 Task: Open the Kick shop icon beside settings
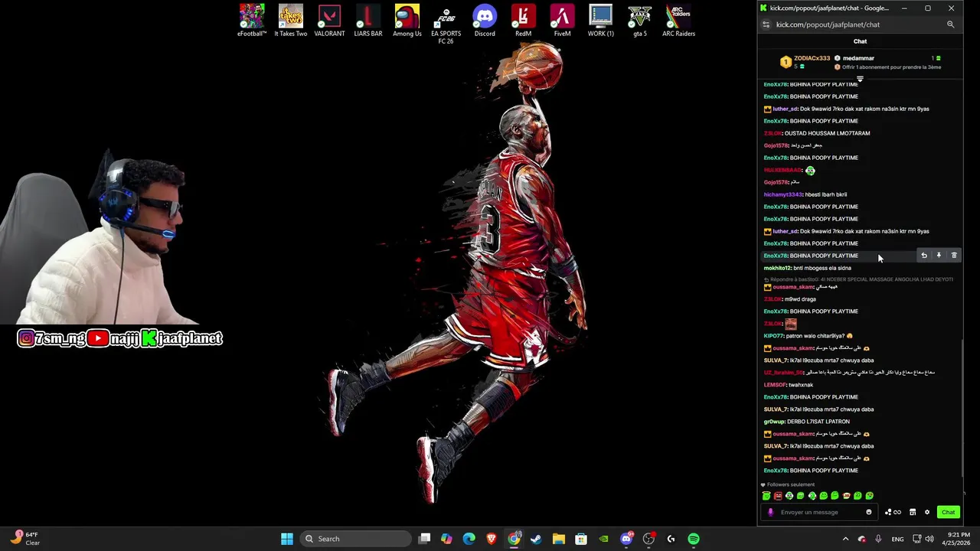coord(912,512)
